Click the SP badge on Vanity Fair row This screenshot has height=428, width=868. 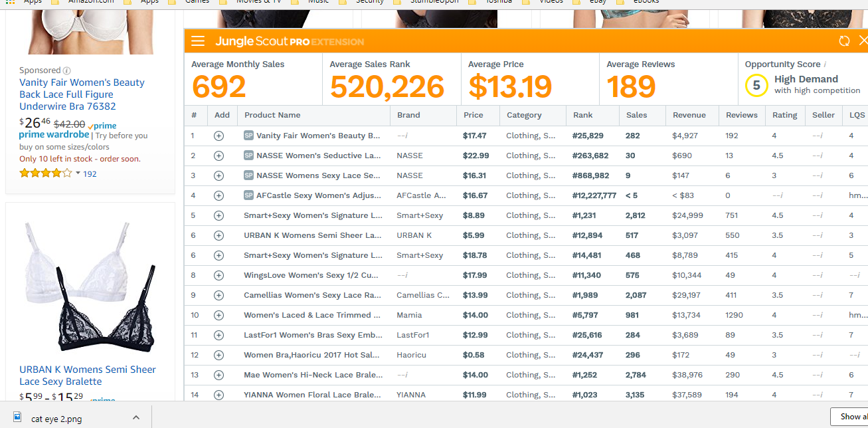(x=248, y=136)
